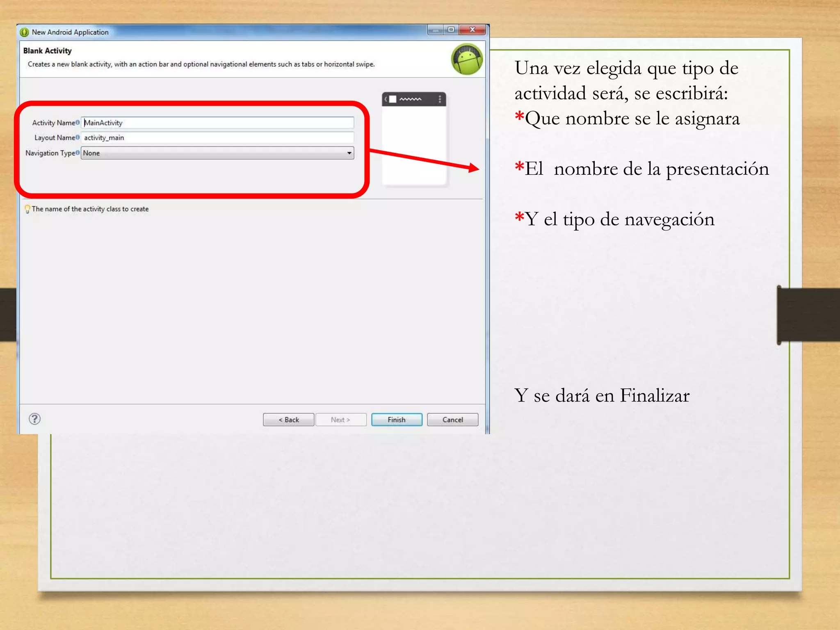The image size is (840, 630).
Task: Click the Navigation Type info icon
Action: (78, 153)
